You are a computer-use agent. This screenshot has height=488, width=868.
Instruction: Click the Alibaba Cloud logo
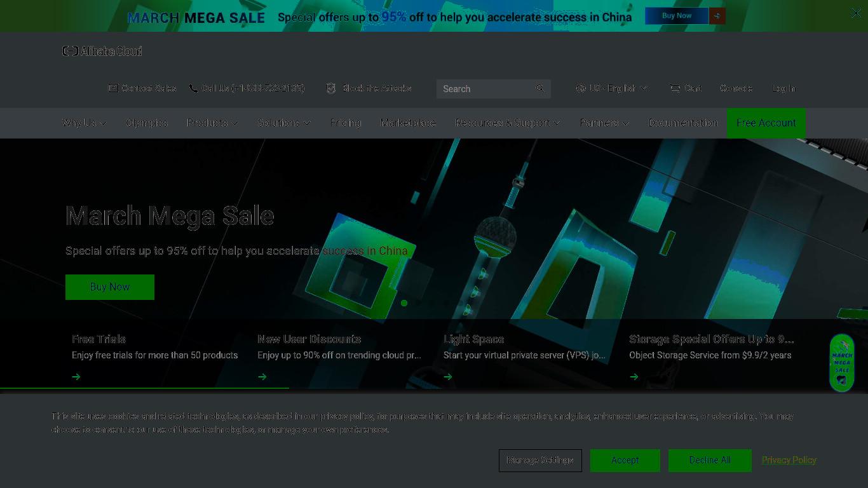pos(102,51)
